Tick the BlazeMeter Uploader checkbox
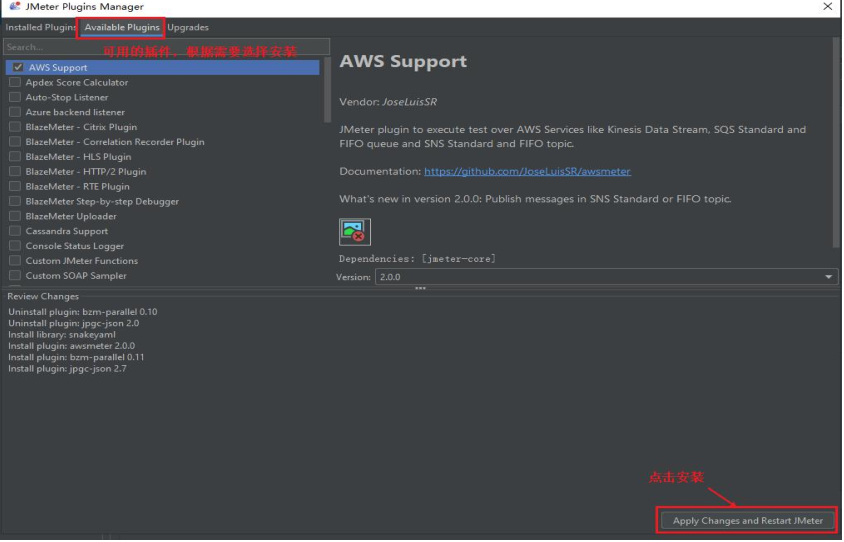This screenshot has width=844, height=542. [15, 216]
